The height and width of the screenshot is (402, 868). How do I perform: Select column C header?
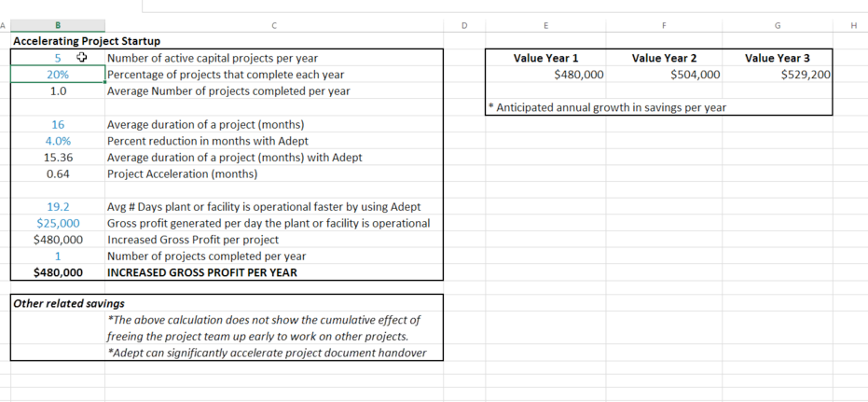(274, 25)
